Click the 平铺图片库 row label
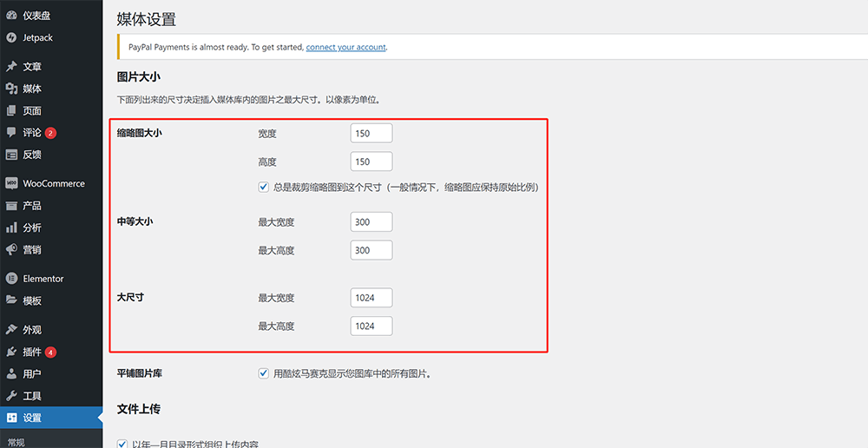Viewport: 868px width, 448px height. coord(140,373)
